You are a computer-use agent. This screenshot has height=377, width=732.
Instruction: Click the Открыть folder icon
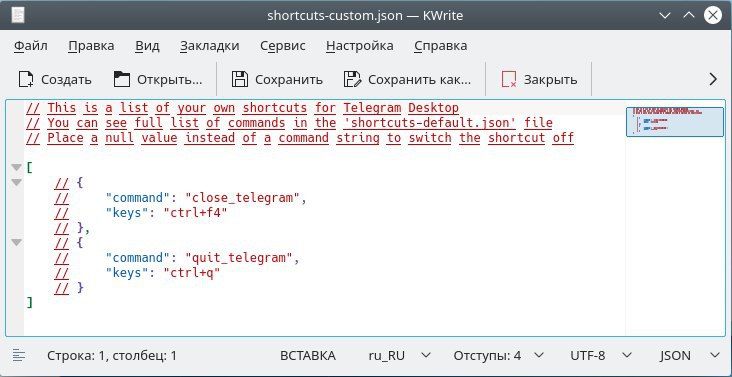[x=122, y=79]
